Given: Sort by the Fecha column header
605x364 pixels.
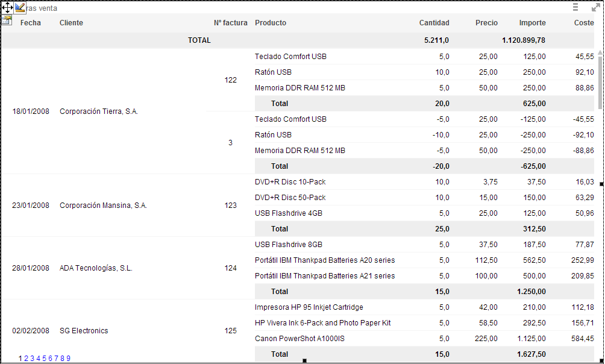Looking at the screenshot, I should coord(31,23).
